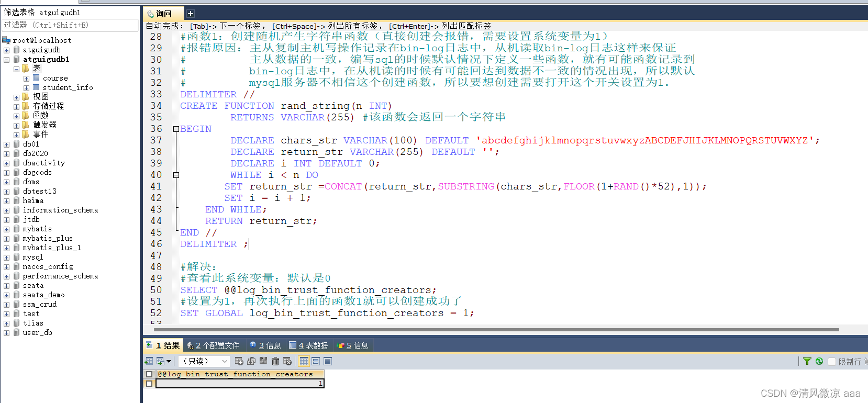This screenshot has height=403, width=868.
Task: Expand the information_schema database node
Action: click(x=6, y=210)
